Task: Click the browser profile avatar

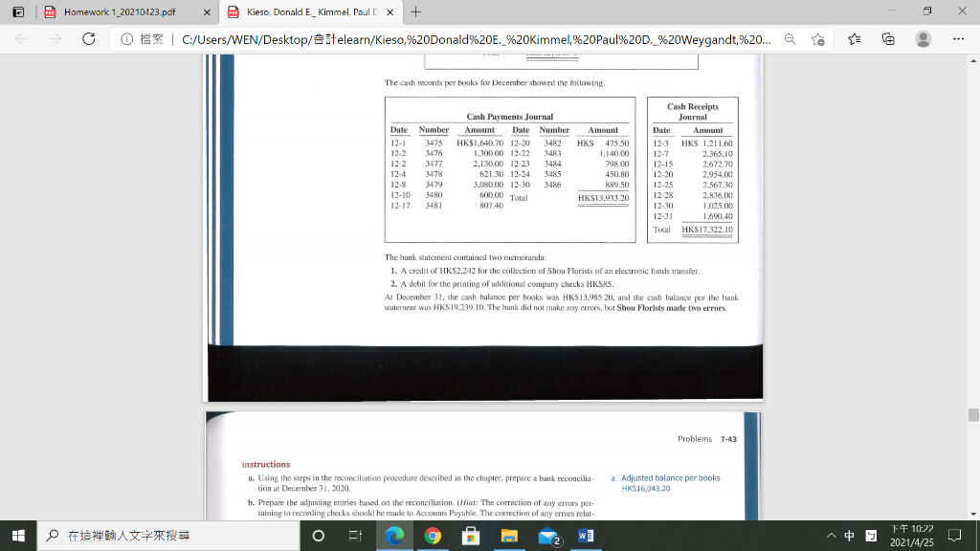Action: [x=920, y=40]
